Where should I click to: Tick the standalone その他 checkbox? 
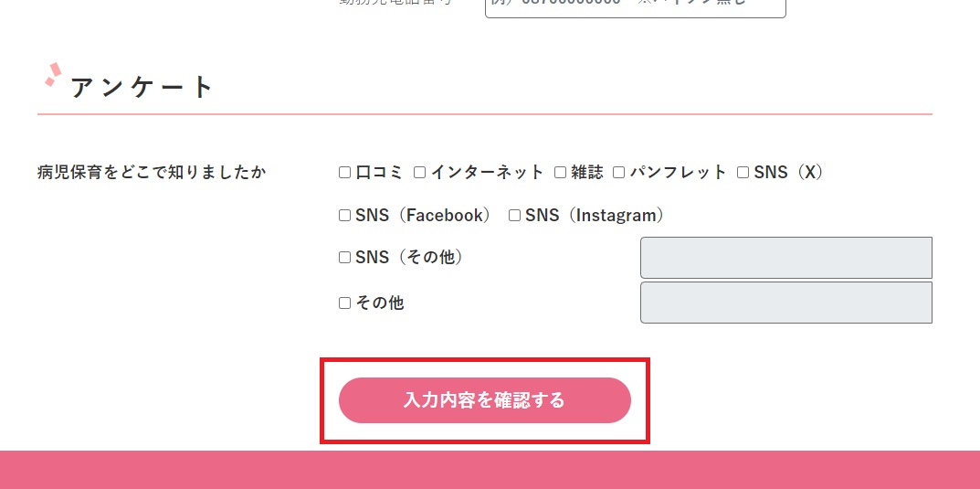tap(344, 303)
